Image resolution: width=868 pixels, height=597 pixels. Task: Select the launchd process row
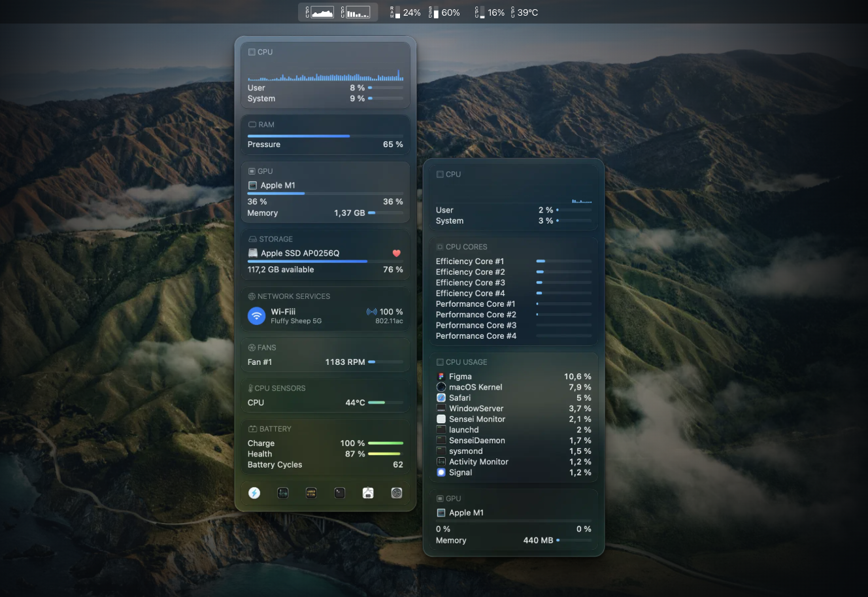click(514, 430)
